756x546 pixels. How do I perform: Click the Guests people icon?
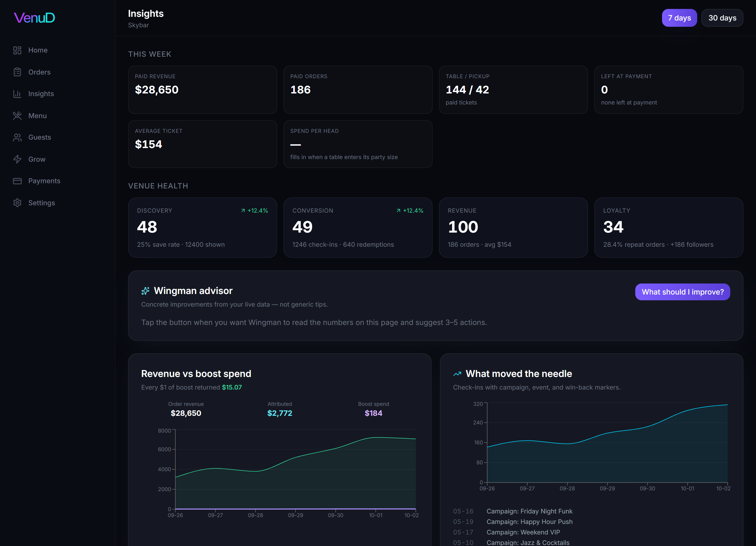(17, 137)
